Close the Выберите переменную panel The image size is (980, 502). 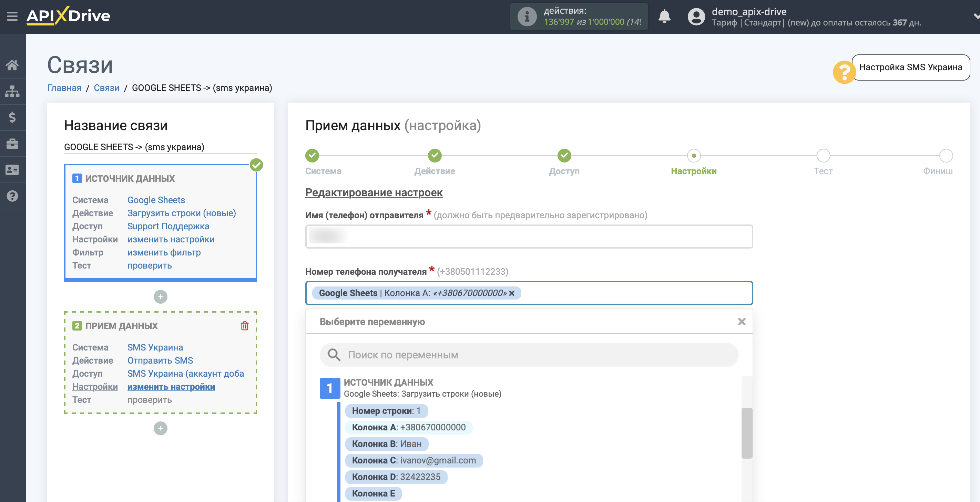[x=742, y=322]
